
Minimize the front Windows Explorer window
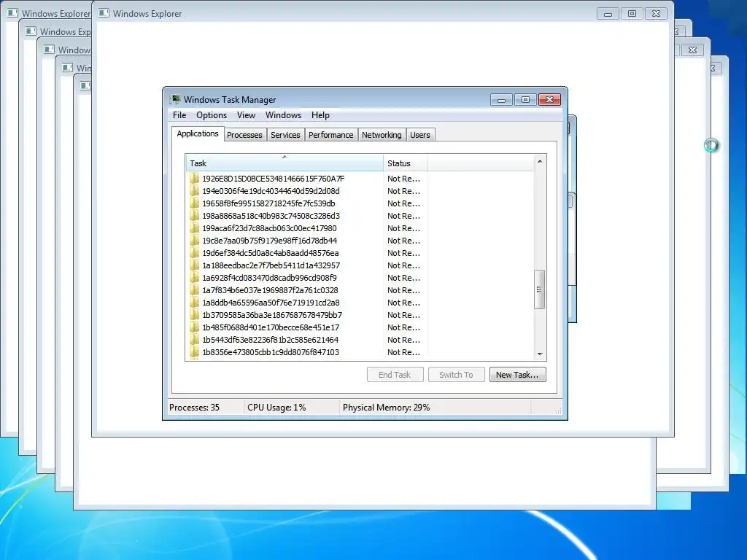click(608, 14)
